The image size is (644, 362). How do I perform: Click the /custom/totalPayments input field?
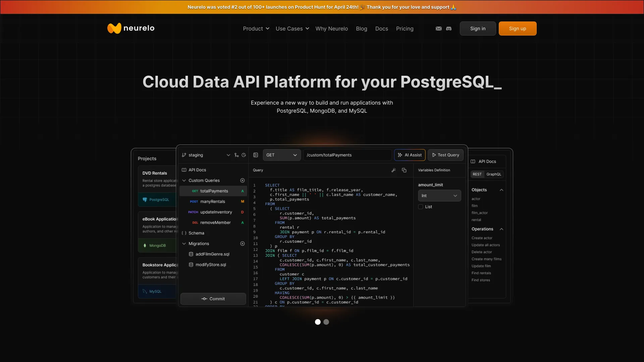pyautogui.click(x=347, y=155)
